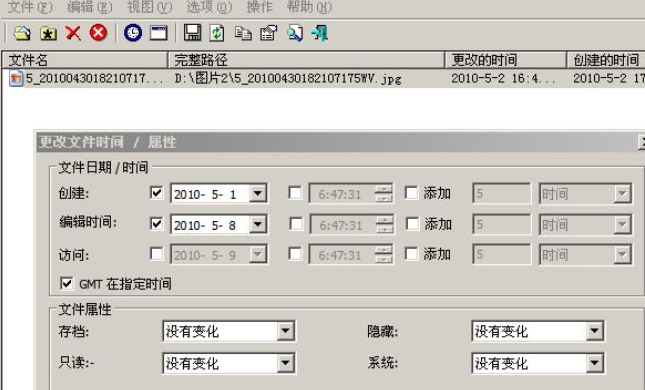Click the floppy disk save icon
Screen dimensions: 645x390
coord(192,32)
